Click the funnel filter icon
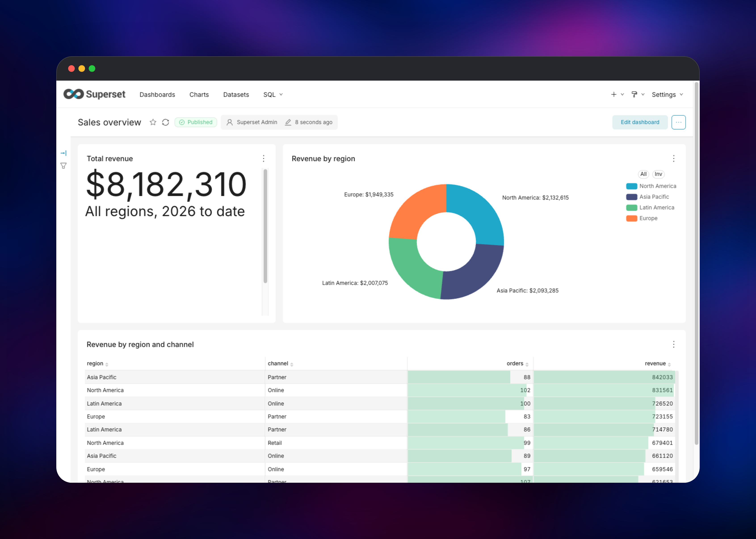The width and height of the screenshot is (756, 539). pos(63,166)
